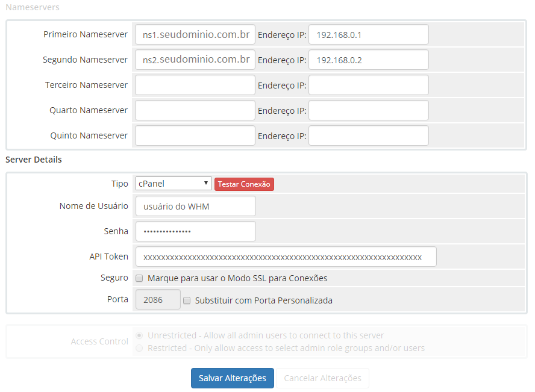Click the Segundo Nameserver hostname field

[195, 60]
